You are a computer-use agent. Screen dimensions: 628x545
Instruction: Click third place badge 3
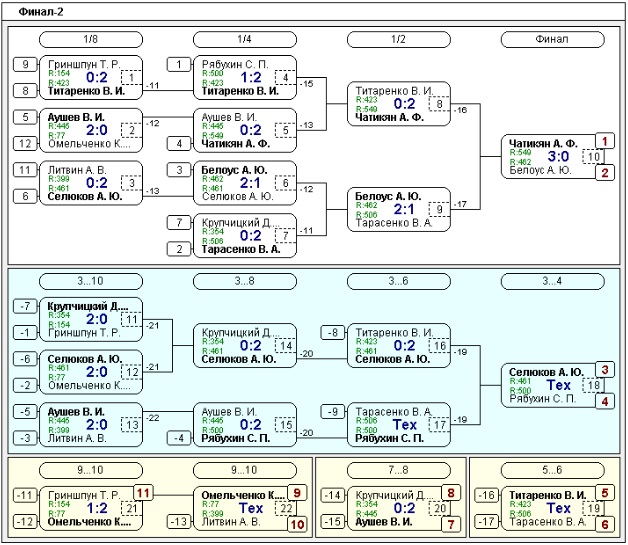tap(605, 370)
